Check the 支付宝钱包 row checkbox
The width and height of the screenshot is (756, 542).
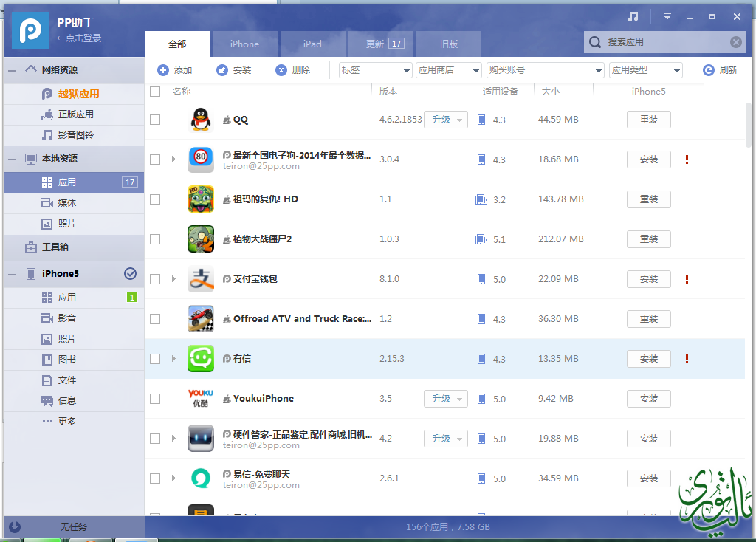coord(155,279)
